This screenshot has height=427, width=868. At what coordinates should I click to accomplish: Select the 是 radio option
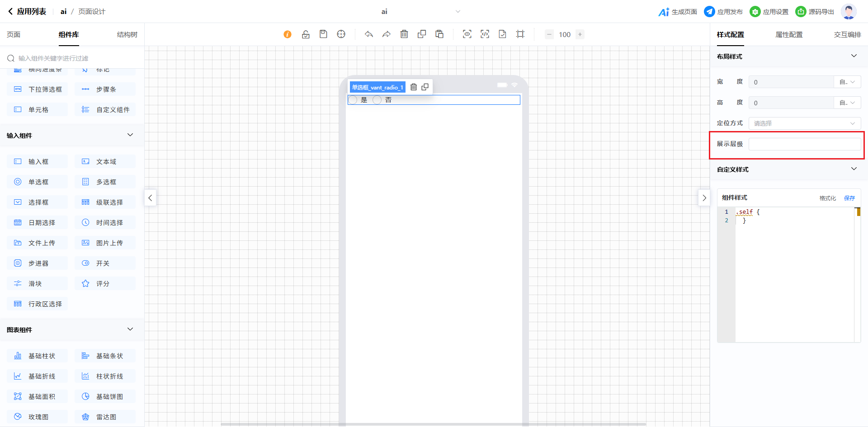coord(353,100)
